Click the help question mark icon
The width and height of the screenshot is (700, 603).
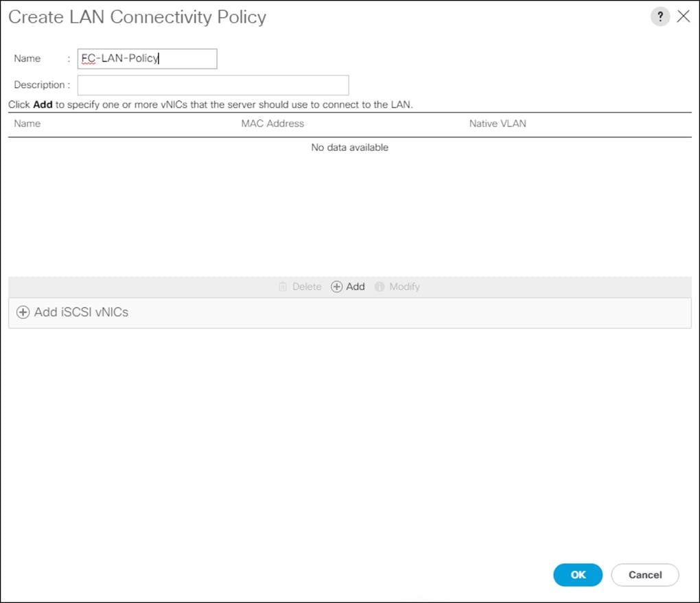660,16
